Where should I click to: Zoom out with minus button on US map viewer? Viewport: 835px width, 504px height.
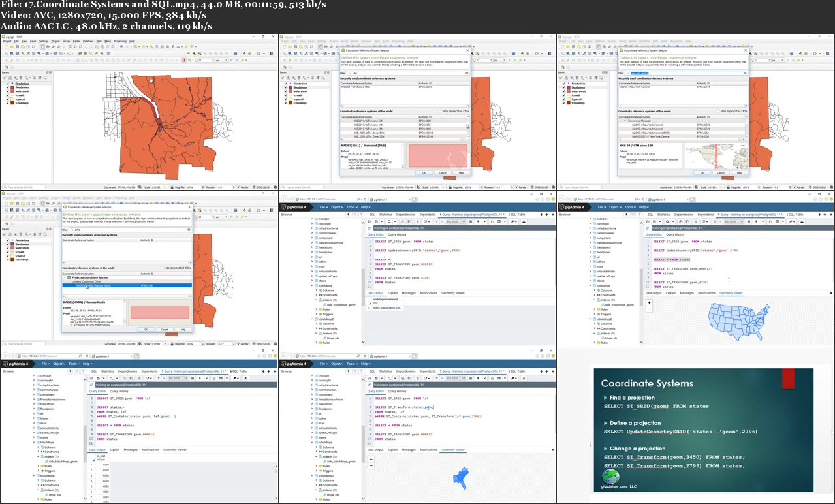click(649, 309)
